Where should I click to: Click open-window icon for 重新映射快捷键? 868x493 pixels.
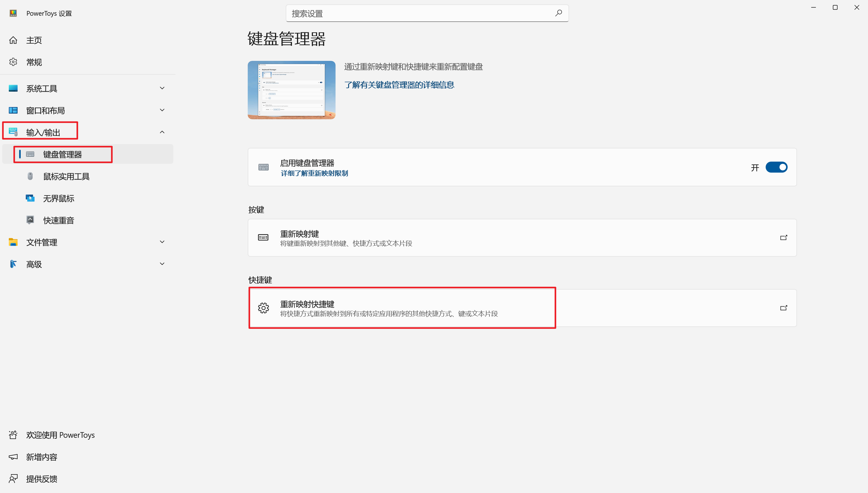(x=783, y=308)
